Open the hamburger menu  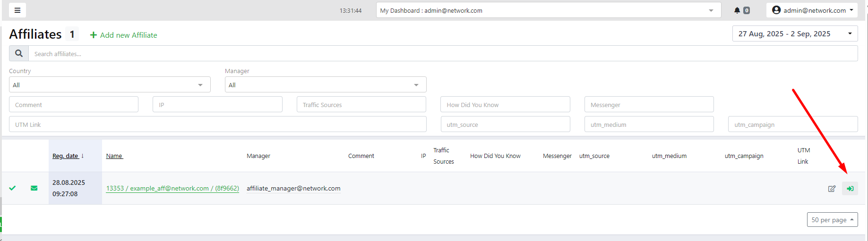point(17,10)
